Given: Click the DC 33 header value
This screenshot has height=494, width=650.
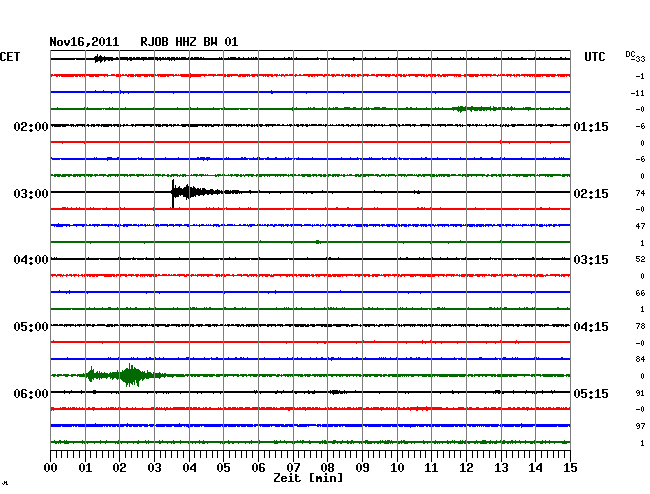Looking at the screenshot, I should click(x=635, y=57).
